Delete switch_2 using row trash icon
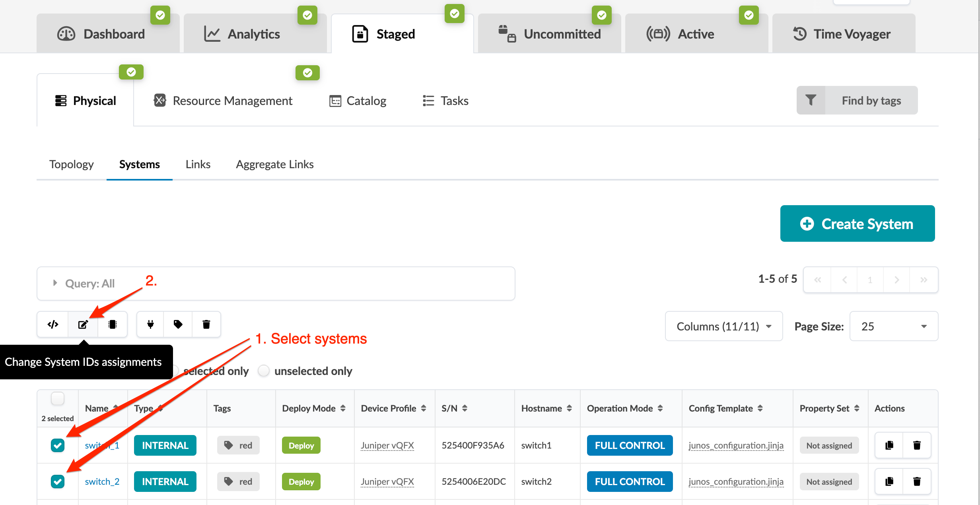 click(917, 482)
